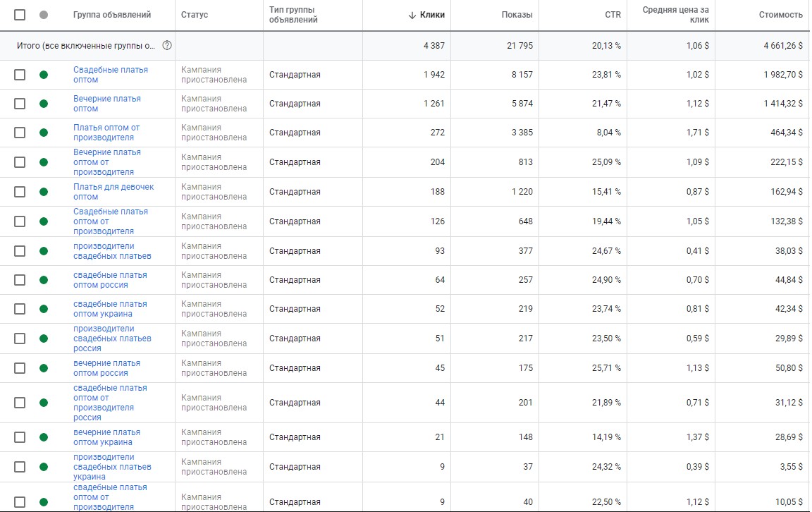Image resolution: width=812 pixels, height=512 pixels.
Task: Click the gray status dot in table header
Action: tap(44, 15)
